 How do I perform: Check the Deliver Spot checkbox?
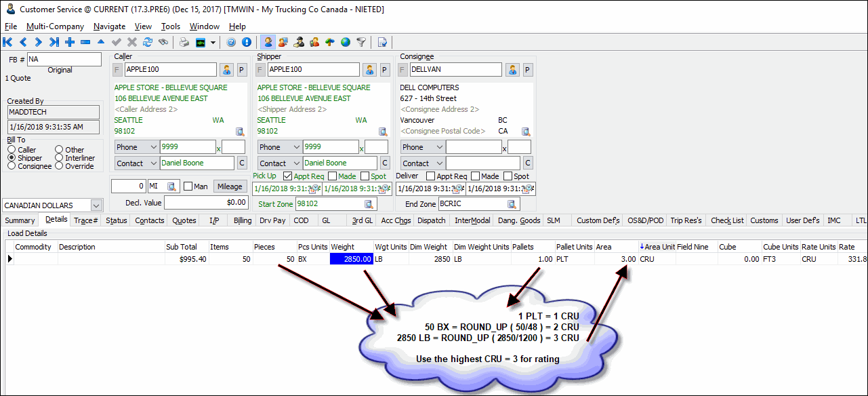click(x=508, y=176)
